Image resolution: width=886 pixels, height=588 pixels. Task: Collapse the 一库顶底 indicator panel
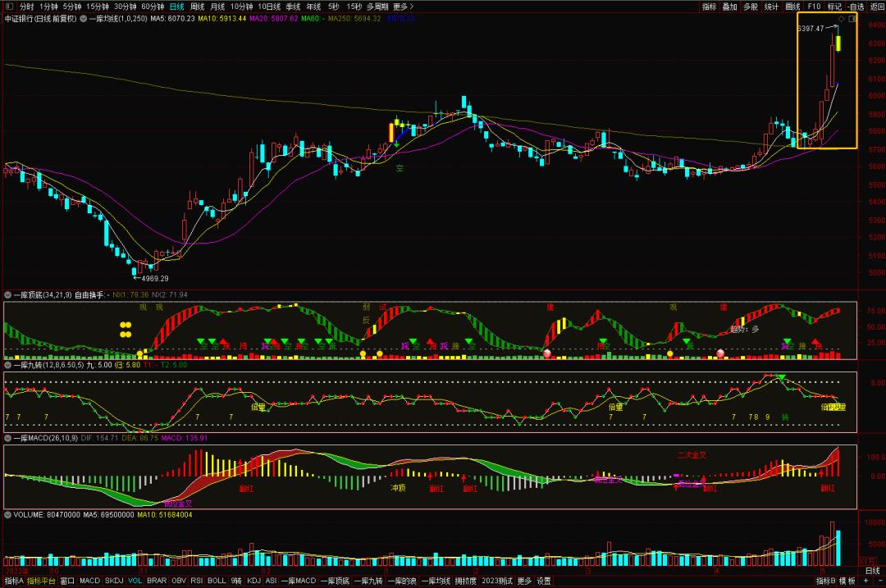click(8, 294)
